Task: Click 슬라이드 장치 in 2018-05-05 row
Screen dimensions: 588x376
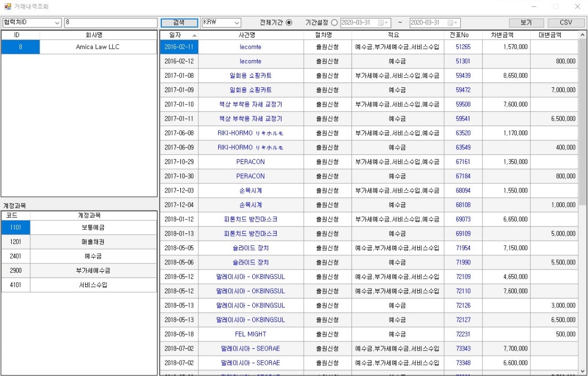Action: (251, 248)
